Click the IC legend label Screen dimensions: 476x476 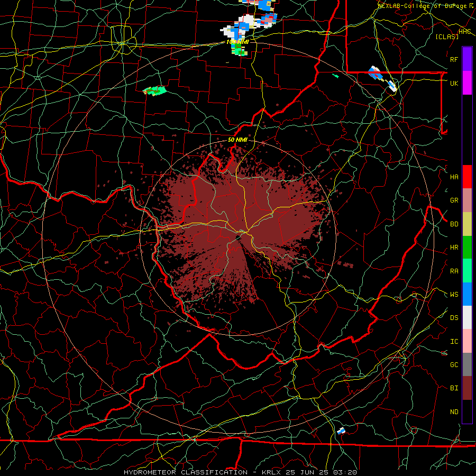[x=454, y=342]
